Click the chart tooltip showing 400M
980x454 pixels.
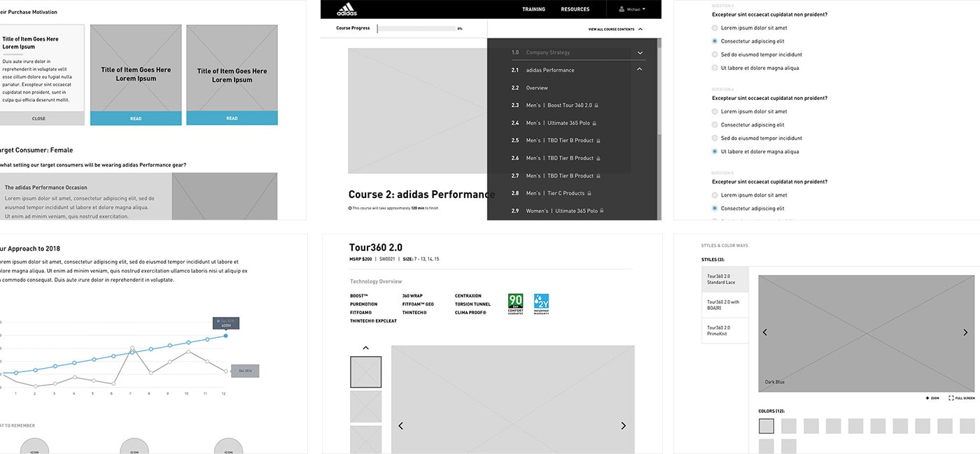[226, 323]
